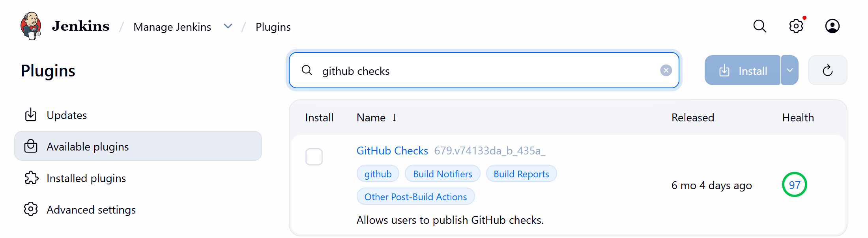868x238 pixels.
Task: Clear the plugin search text
Action: click(666, 71)
